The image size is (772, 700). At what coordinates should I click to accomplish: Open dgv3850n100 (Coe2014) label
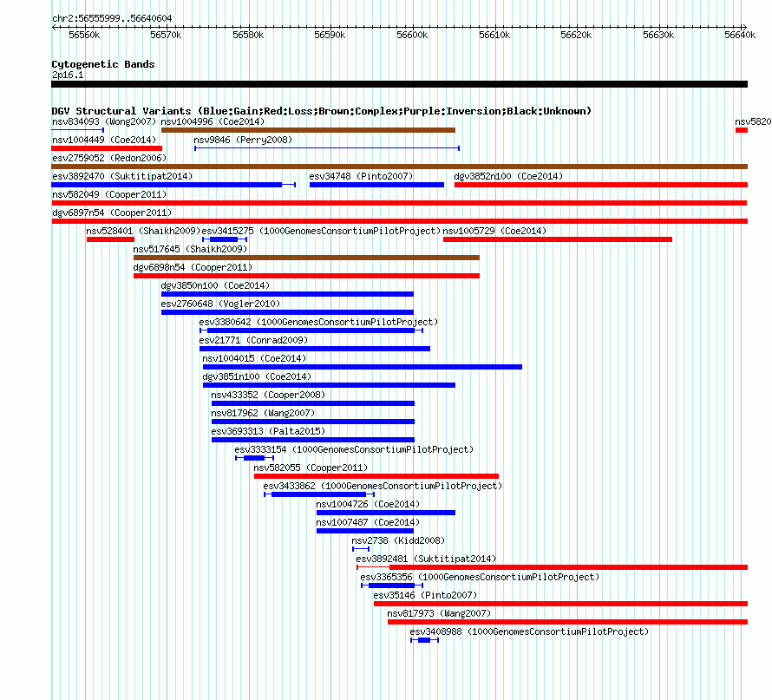pyautogui.click(x=215, y=285)
